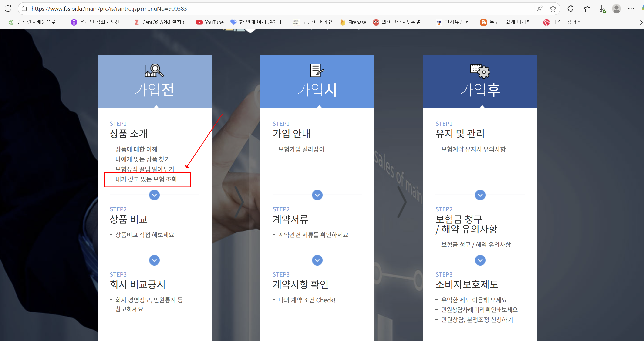Expand chevron below 계약서류 step
This screenshot has height=341, width=644.
[x=317, y=260]
